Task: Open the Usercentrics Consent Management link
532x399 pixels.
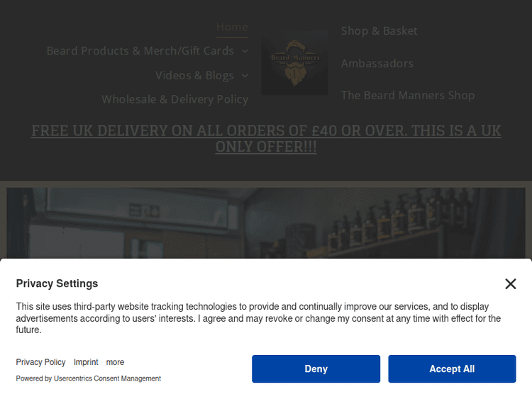Action: coord(107,378)
